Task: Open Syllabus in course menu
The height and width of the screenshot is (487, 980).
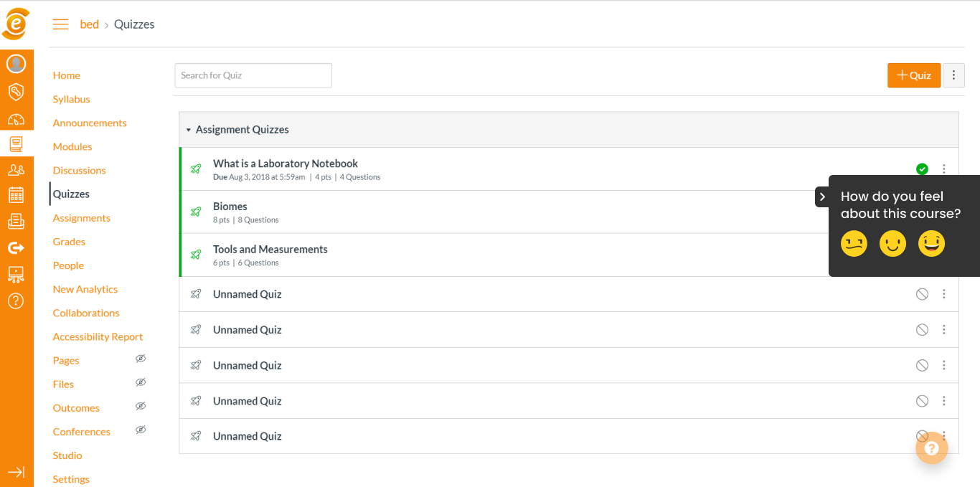Action: pos(72,99)
